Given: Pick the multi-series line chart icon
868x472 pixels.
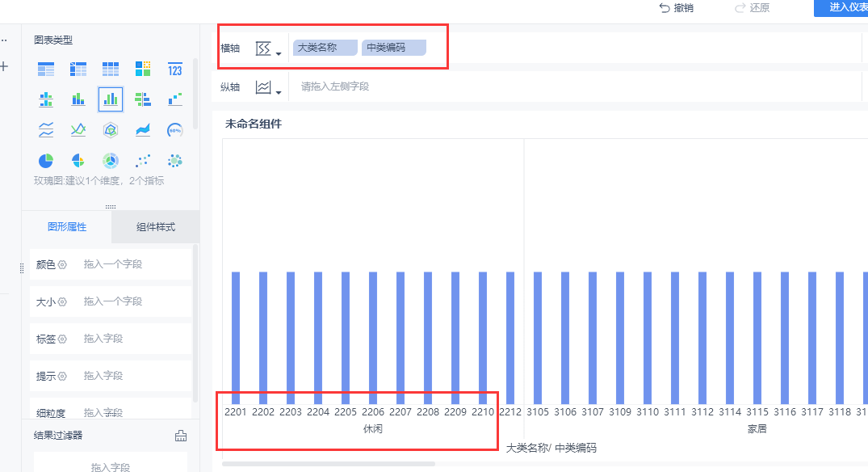Looking at the screenshot, I should (x=78, y=130).
